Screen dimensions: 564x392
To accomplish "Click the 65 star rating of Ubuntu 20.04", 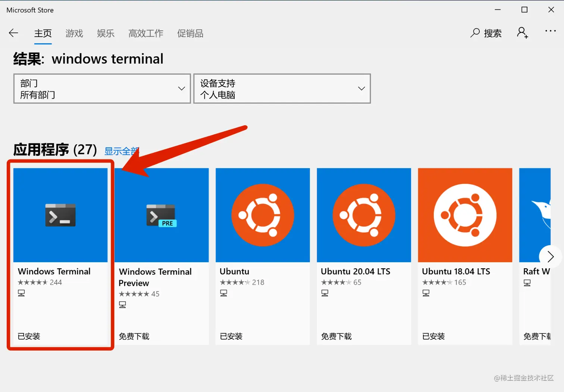I will [x=341, y=282].
